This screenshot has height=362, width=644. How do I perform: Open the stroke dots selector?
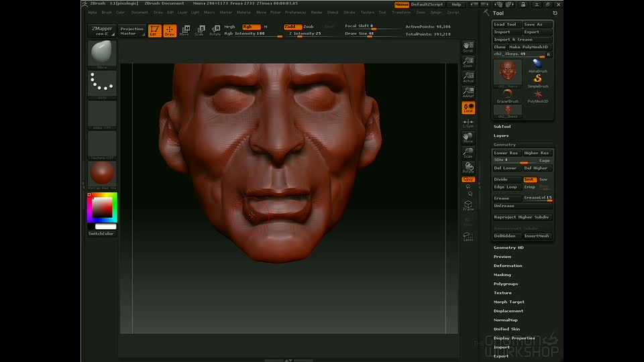coord(102,85)
